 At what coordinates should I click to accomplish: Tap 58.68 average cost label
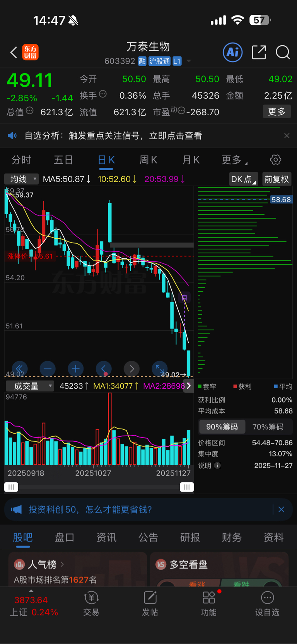(x=281, y=200)
